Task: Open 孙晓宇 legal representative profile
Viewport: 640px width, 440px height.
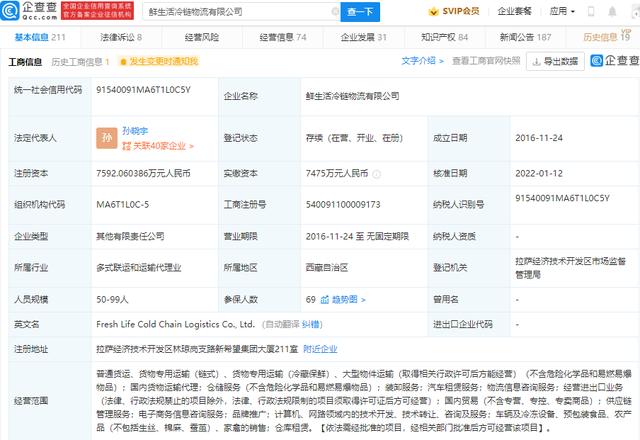Action: (136, 130)
